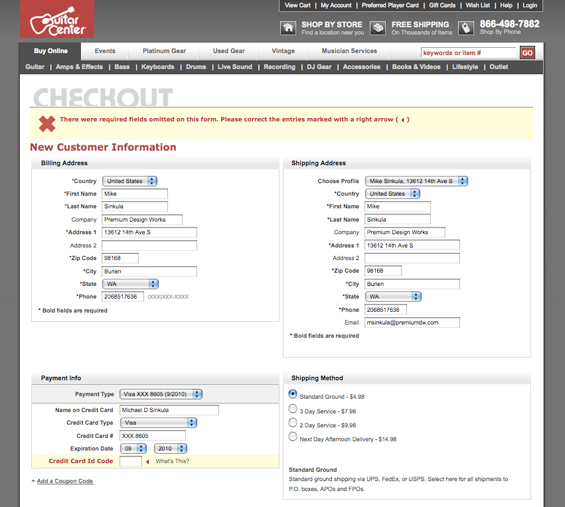The image size is (565, 507).
Task: Click the View Cart link
Action: 297,5
